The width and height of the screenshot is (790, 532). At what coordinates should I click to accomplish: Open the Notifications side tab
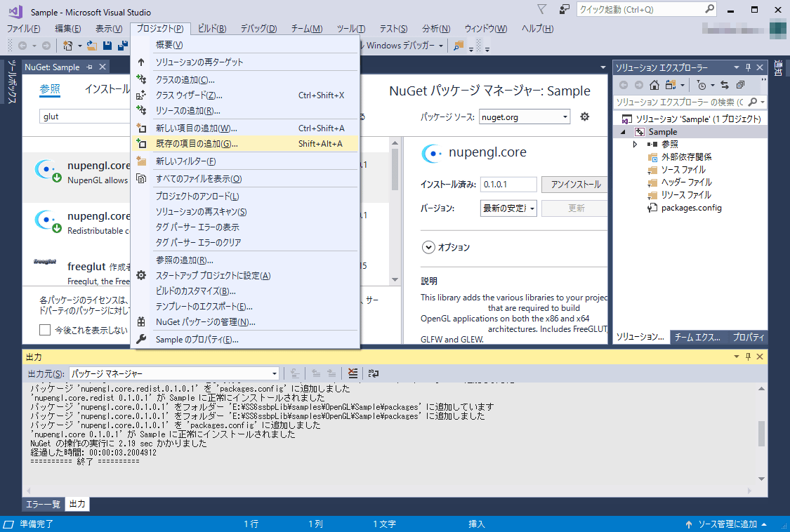pyautogui.click(x=778, y=69)
